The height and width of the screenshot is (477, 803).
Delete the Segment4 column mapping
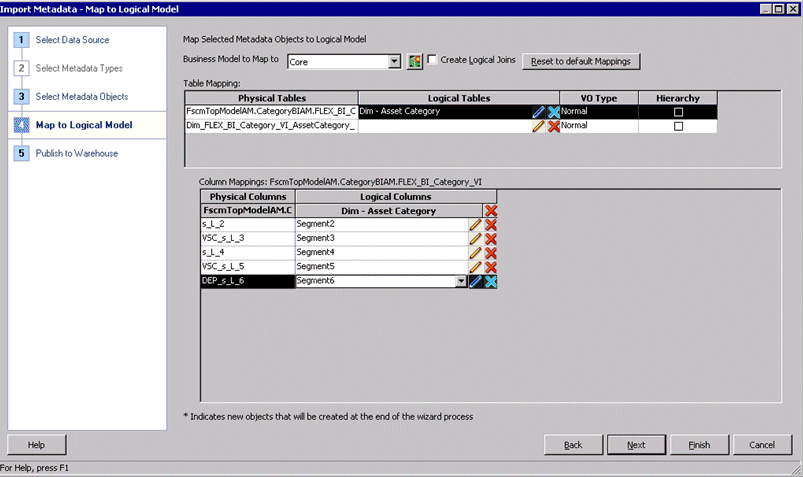point(491,253)
